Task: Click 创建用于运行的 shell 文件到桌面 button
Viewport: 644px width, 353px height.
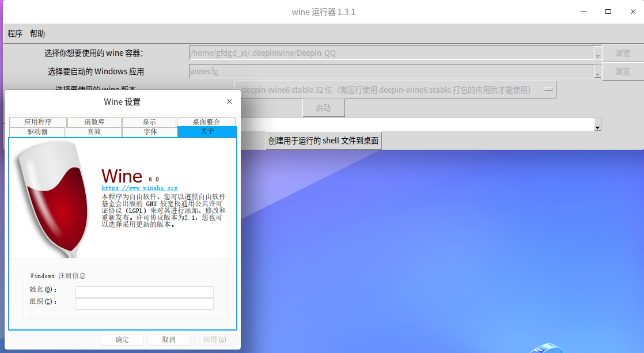Action: 324,141
